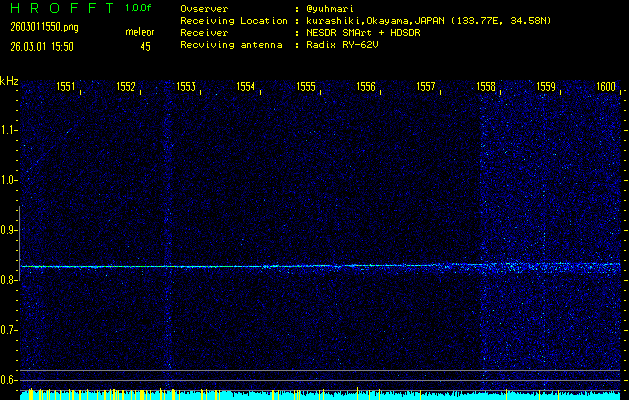Click the HROFFT title text
The image size is (629, 400).
[62, 8]
